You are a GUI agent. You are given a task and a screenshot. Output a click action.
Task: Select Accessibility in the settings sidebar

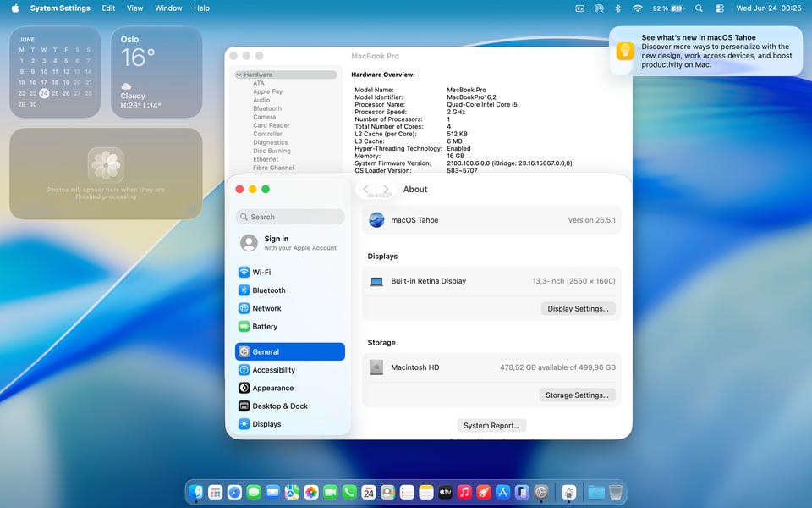290,370
